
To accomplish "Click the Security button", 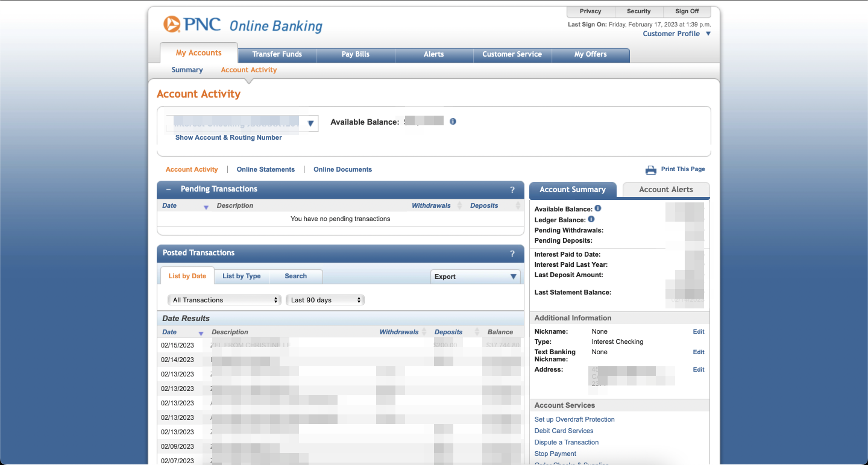I will click(x=639, y=11).
